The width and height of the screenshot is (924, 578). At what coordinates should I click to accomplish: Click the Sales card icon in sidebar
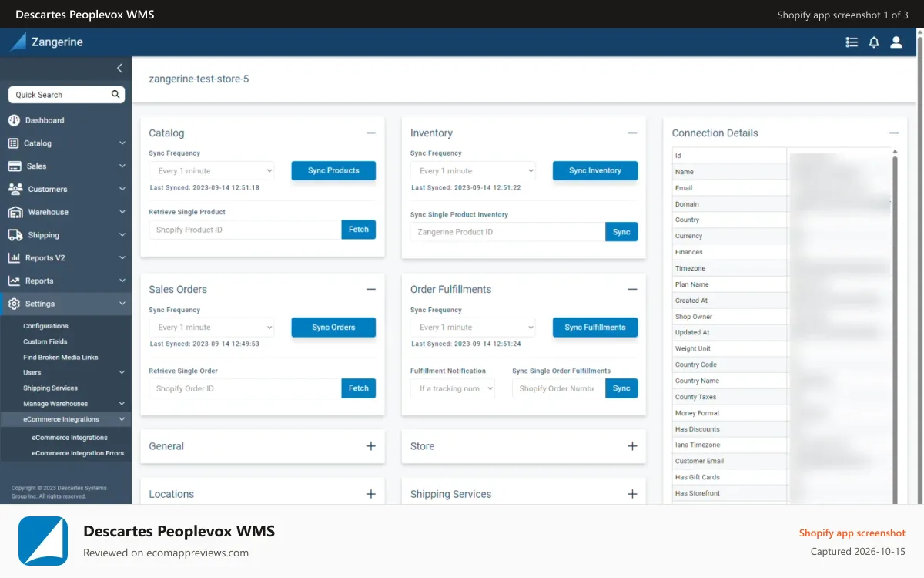[x=14, y=166]
